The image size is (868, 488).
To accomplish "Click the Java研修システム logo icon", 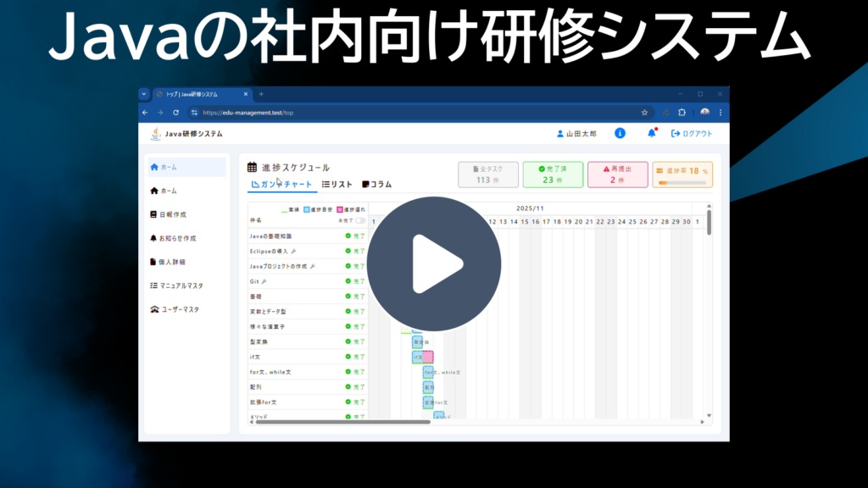I will click(155, 134).
